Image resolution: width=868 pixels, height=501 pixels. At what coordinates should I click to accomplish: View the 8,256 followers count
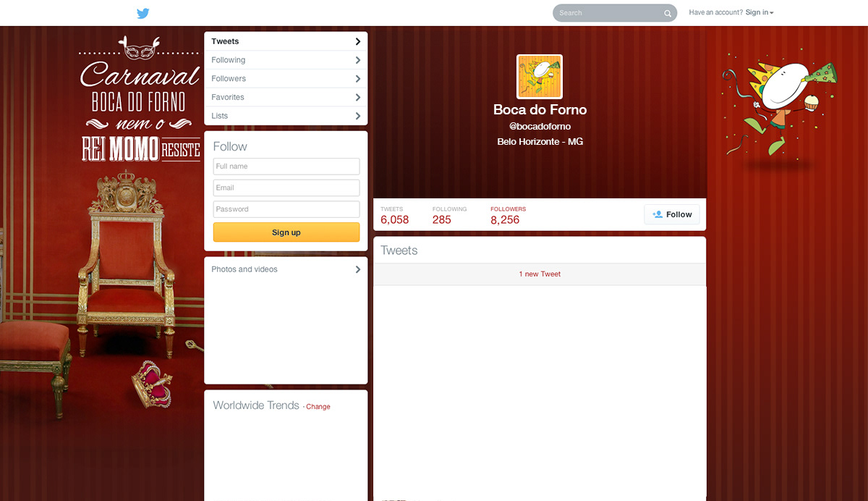pyautogui.click(x=508, y=215)
